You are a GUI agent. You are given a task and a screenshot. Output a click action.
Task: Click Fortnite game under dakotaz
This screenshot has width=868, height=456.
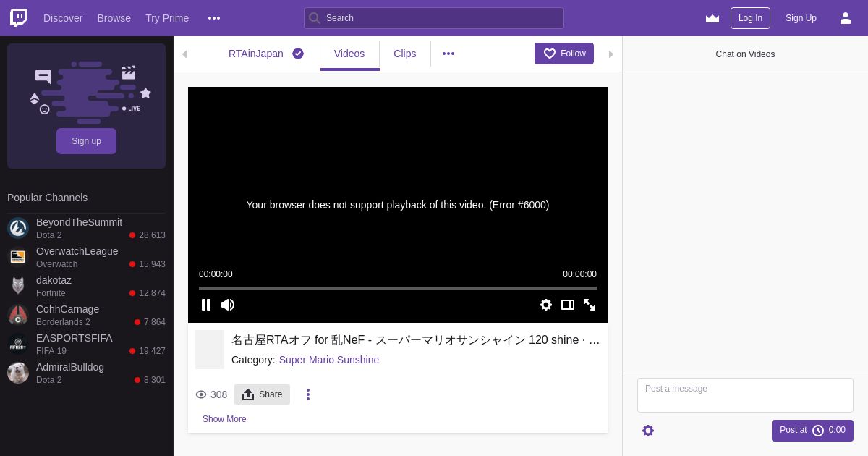(51, 293)
